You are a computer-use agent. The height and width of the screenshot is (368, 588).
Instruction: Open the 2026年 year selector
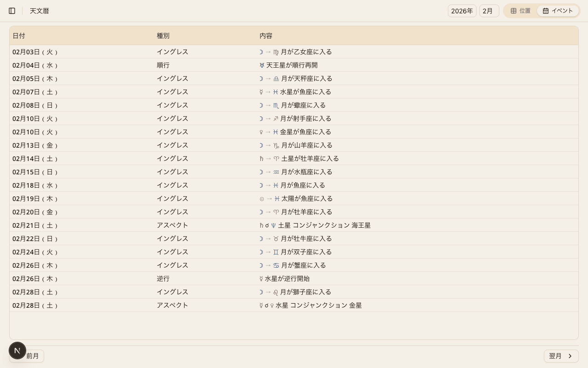tap(462, 11)
